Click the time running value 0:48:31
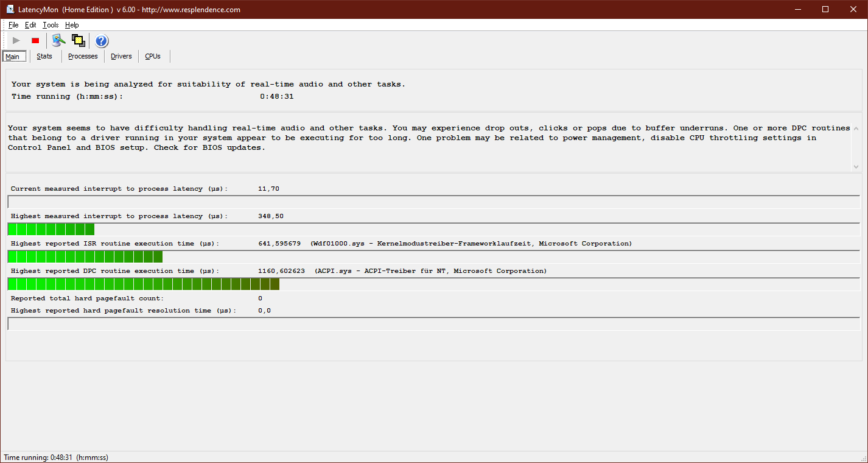Screen dimensions: 868x463 [x=277, y=96]
